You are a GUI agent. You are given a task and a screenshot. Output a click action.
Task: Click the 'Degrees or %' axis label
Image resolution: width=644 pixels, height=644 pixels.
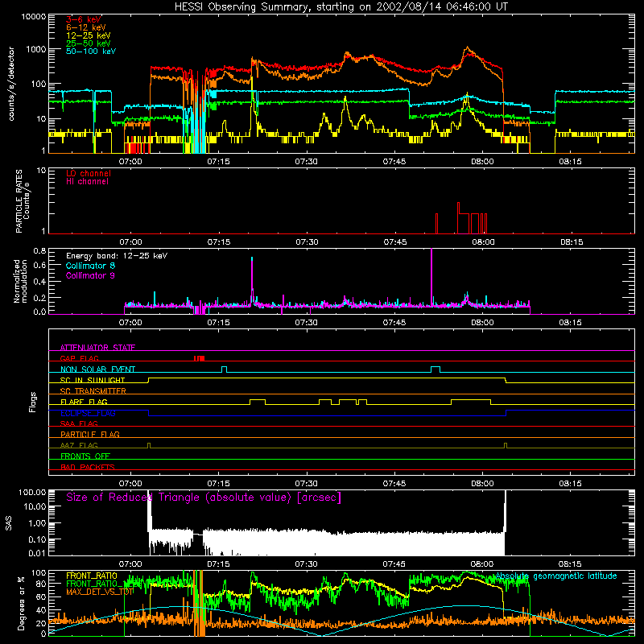point(21,604)
